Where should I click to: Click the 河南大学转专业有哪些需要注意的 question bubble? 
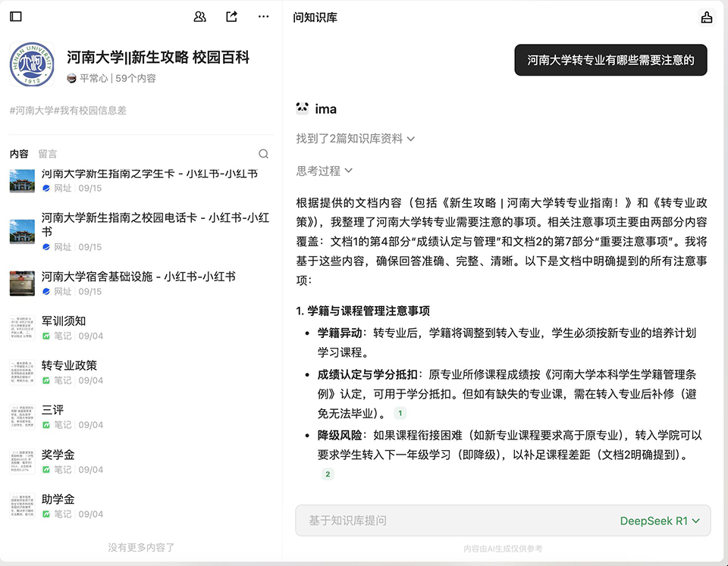click(610, 60)
